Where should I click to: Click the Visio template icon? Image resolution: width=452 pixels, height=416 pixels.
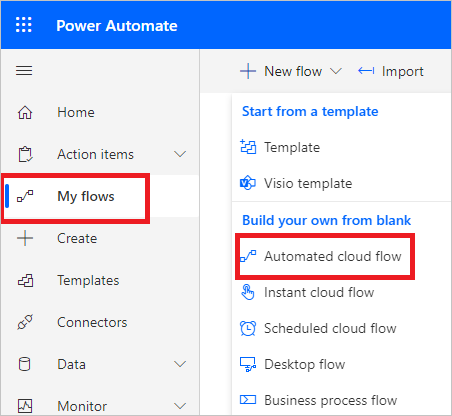pos(248,183)
